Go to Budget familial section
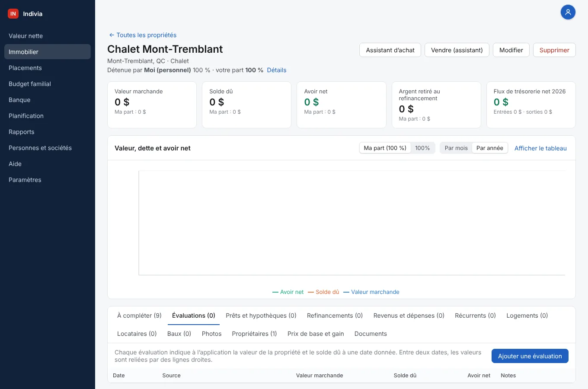The width and height of the screenshot is (588, 389). 48,84
